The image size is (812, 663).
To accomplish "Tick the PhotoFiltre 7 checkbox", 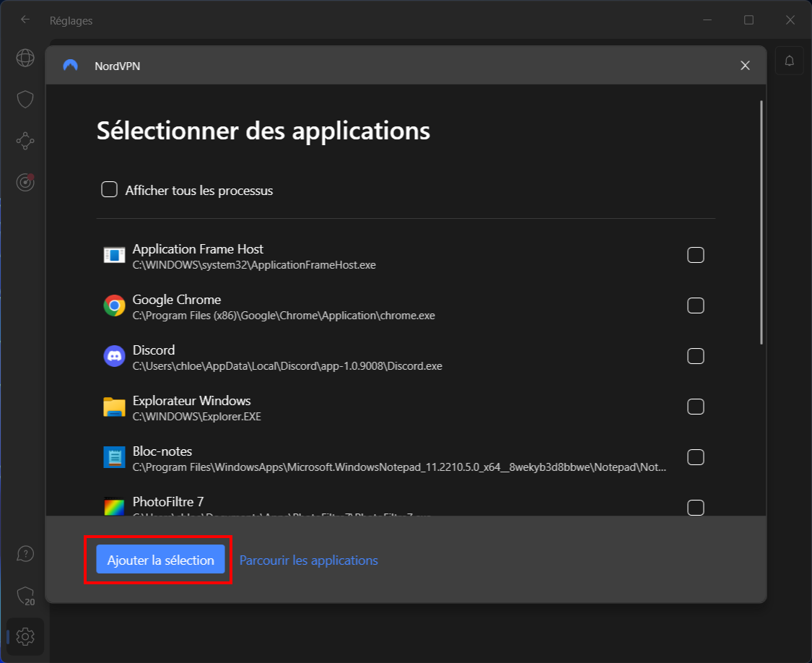I will [696, 508].
